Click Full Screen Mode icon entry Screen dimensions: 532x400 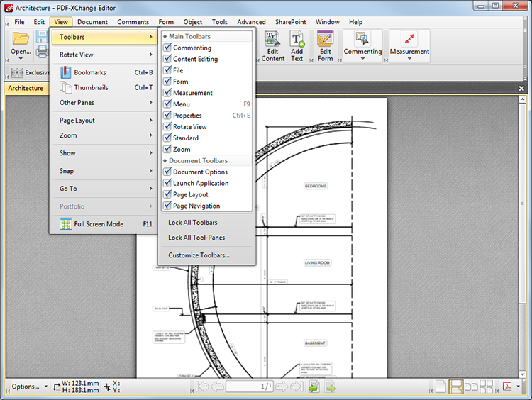click(x=105, y=224)
